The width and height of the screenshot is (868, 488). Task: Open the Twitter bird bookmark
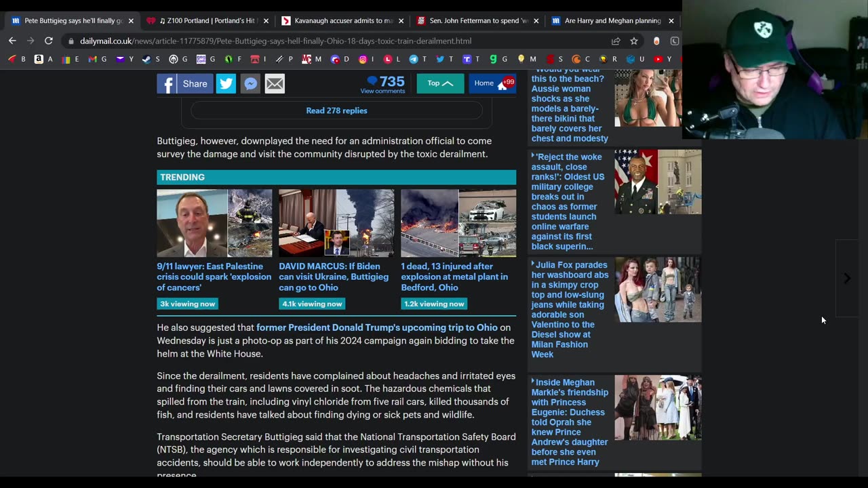[445, 59]
